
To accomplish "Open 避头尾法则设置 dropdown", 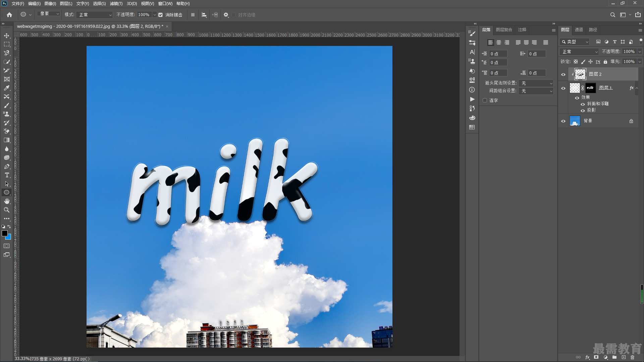I will [x=536, y=83].
